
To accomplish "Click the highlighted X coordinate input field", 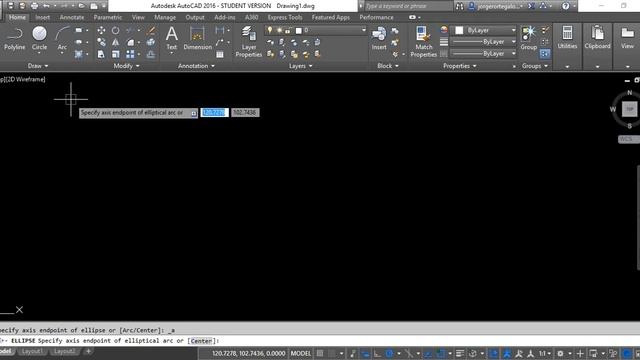I will point(214,113).
